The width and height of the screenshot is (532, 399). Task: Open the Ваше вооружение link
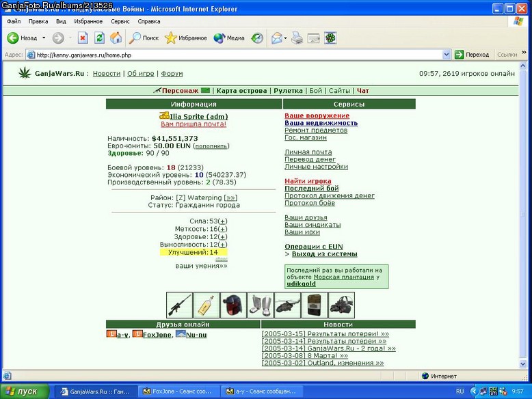click(x=317, y=115)
